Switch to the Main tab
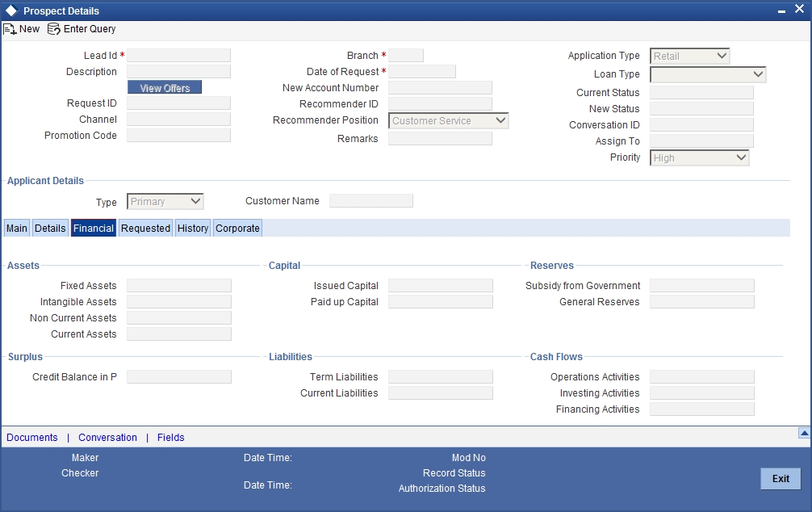The image size is (812, 512). click(17, 228)
